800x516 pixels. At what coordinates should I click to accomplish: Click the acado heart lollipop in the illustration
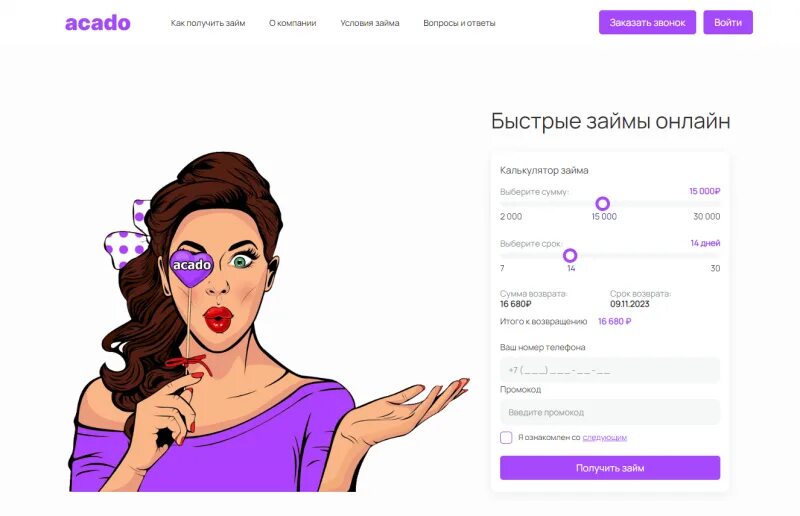click(x=191, y=267)
